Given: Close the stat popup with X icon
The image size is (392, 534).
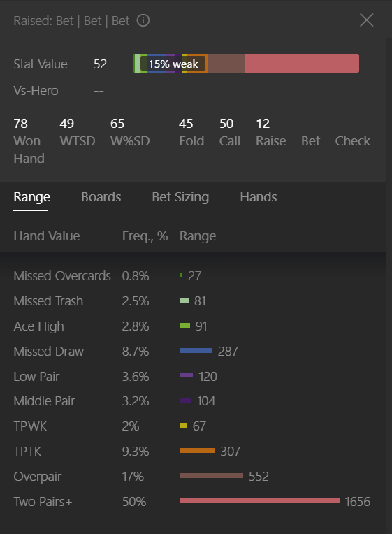Looking at the screenshot, I should (367, 20).
